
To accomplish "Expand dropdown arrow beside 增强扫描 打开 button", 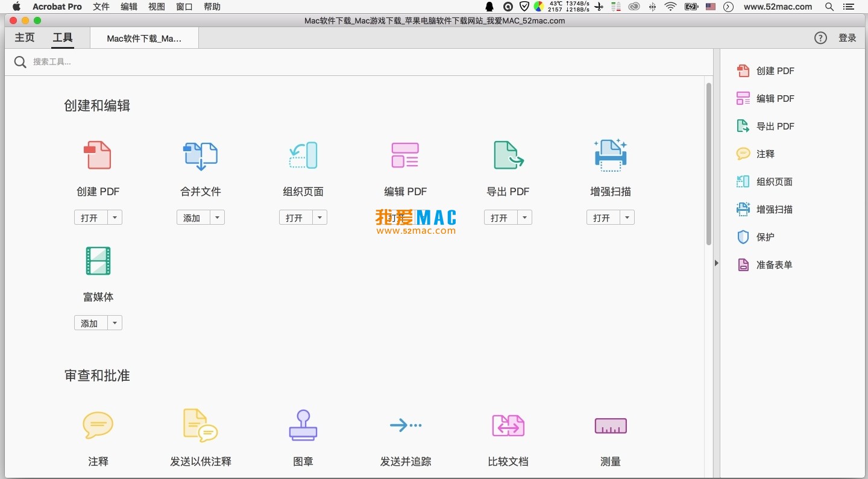I will (x=627, y=218).
